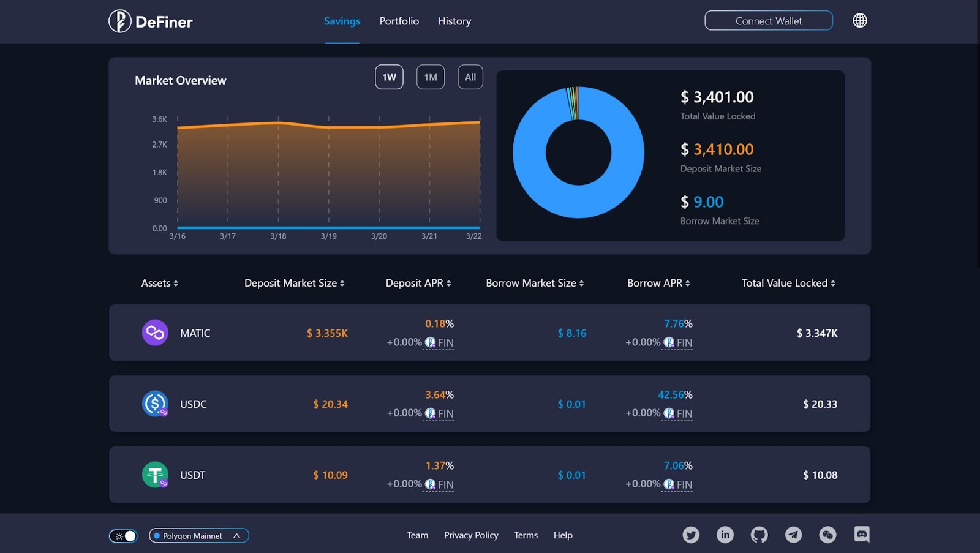980x553 pixels.
Task: Sort table by Deposit Market Size
Action: (295, 283)
